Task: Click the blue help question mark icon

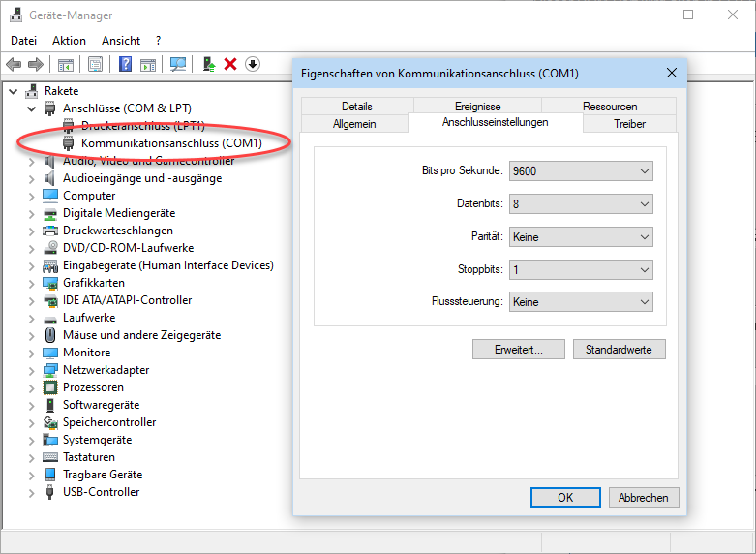Action: pos(126,64)
